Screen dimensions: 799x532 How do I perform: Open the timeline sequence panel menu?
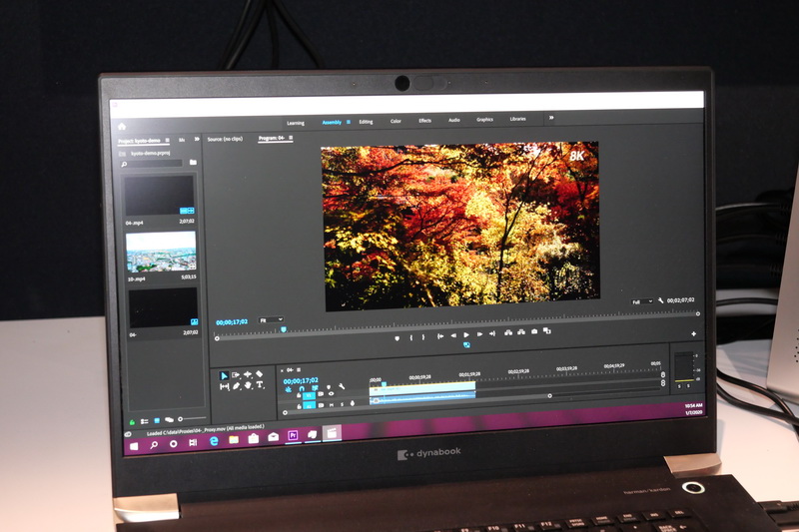point(299,369)
